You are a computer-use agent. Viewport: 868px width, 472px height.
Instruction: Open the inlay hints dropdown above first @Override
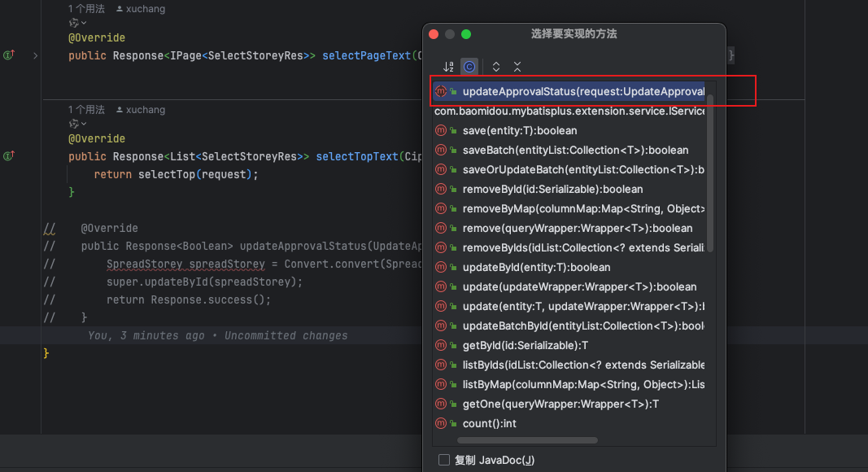77,23
